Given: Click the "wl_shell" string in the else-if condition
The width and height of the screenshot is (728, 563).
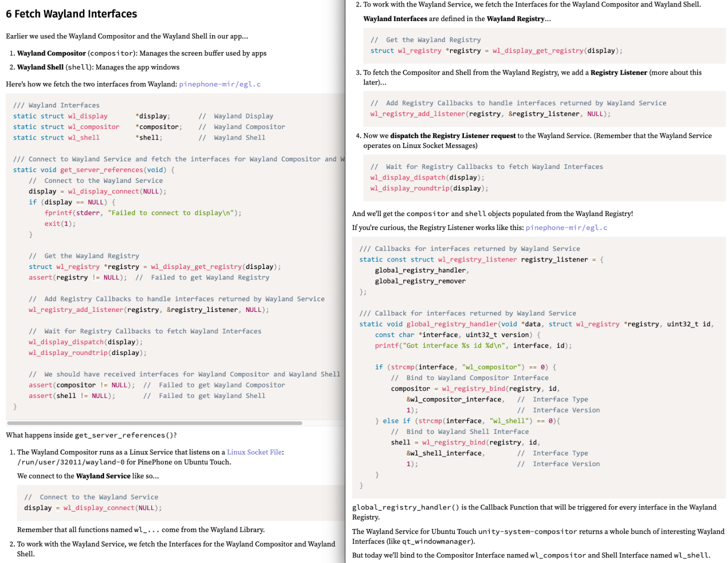Looking at the screenshot, I should click(x=510, y=421).
